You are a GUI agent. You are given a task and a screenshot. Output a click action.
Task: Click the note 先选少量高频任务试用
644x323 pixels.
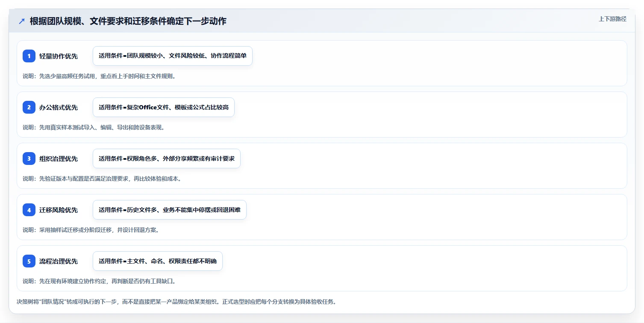point(99,76)
